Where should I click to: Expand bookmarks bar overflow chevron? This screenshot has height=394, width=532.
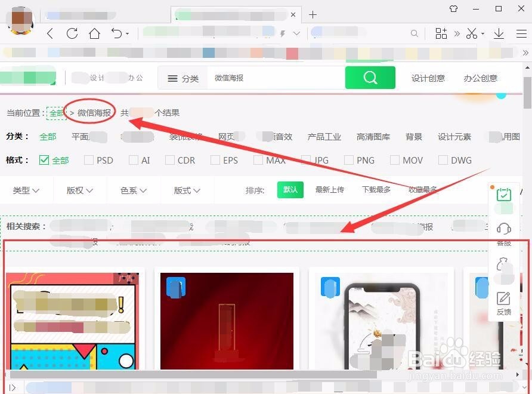coord(525,53)
